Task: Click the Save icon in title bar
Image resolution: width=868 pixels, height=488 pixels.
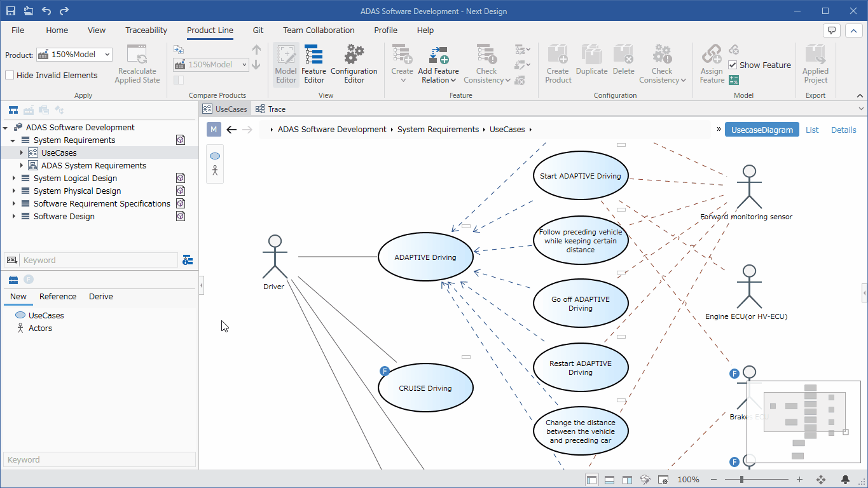Action: tap(11, 11)
